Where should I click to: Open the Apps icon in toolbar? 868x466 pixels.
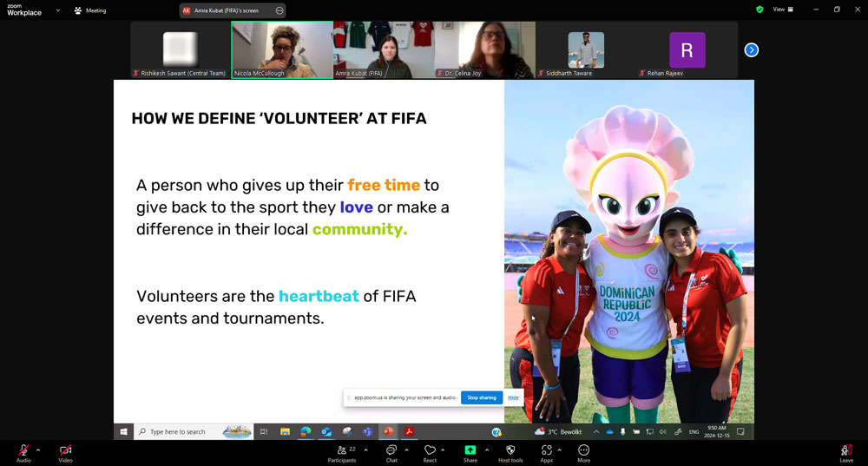click(546, 450)
